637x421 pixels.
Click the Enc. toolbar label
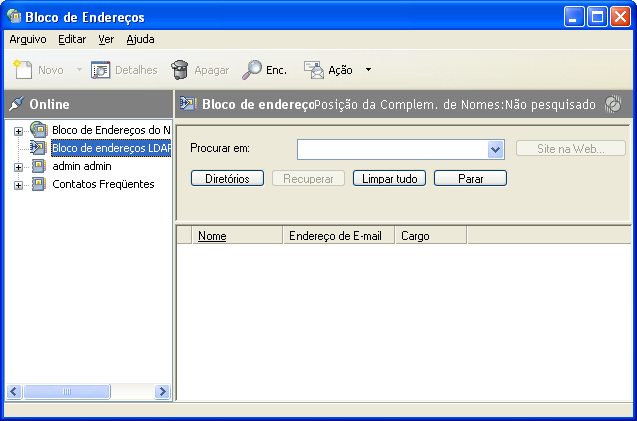(276, 70)
